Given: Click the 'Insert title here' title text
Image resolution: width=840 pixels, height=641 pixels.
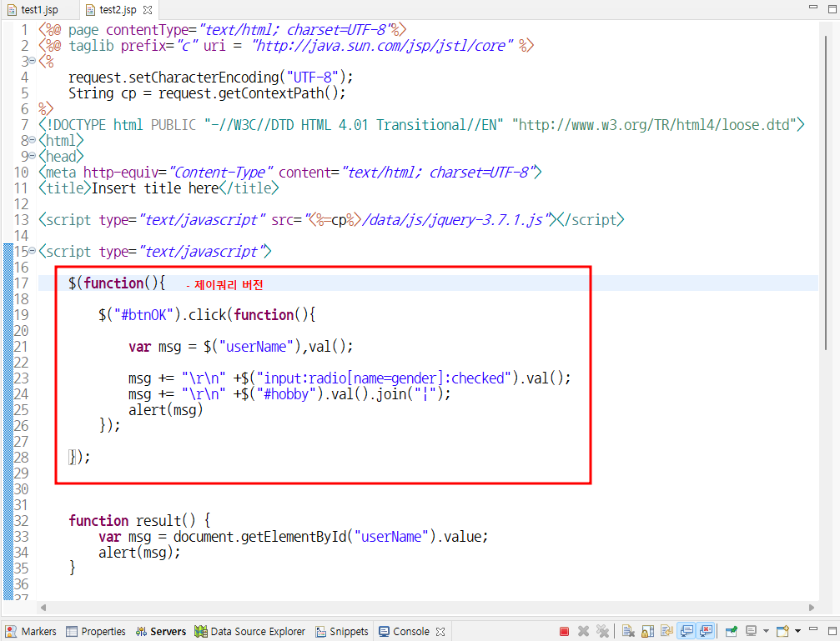Looking at the screenshot, I should coord(155,188).
